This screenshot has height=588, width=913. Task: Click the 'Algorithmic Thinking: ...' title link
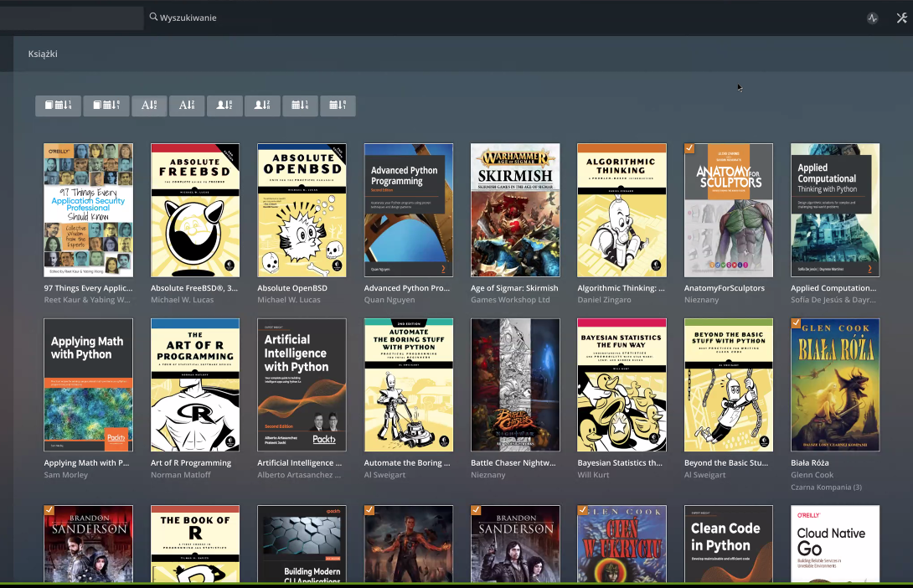pyautogui.click(x=622, y=287)
